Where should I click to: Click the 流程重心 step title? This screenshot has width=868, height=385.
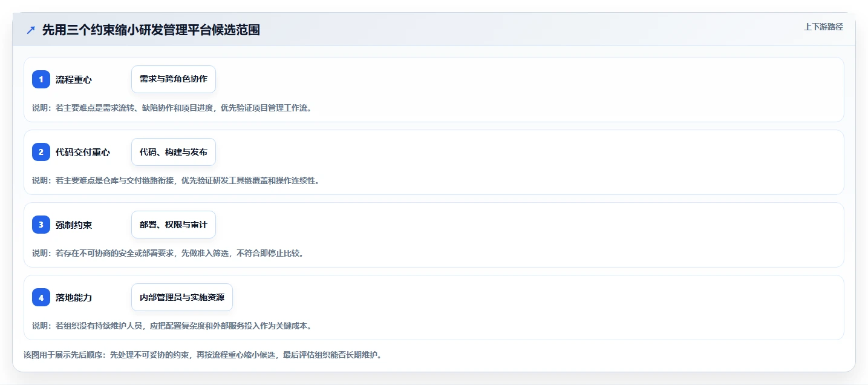tap(74, 80)
